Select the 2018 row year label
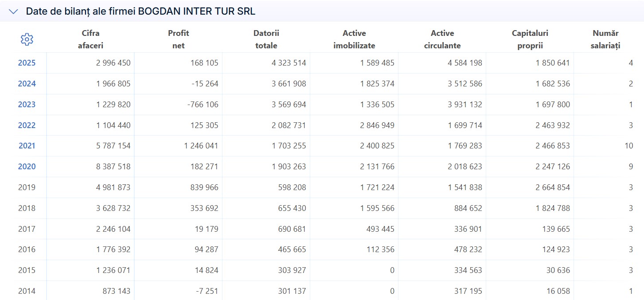Viewport: 644px width, 300px height. point(27,208)
